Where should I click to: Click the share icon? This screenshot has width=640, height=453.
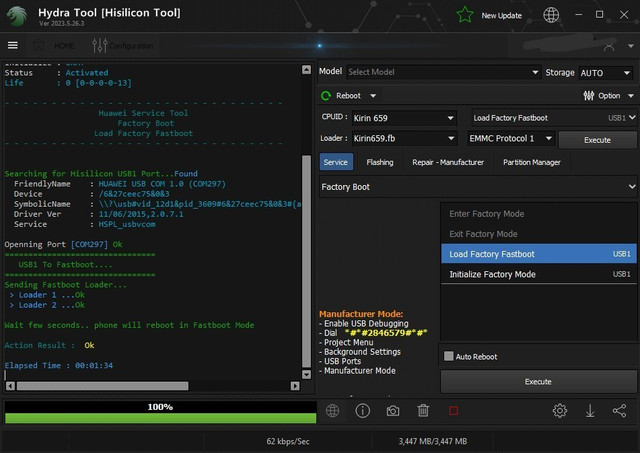[x=620, y=411]
